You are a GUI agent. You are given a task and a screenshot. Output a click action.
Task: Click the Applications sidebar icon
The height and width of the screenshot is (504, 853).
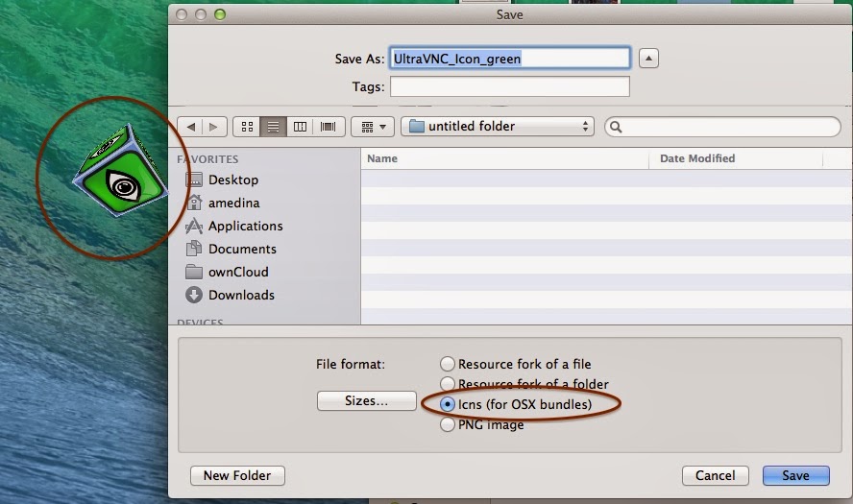194,226
